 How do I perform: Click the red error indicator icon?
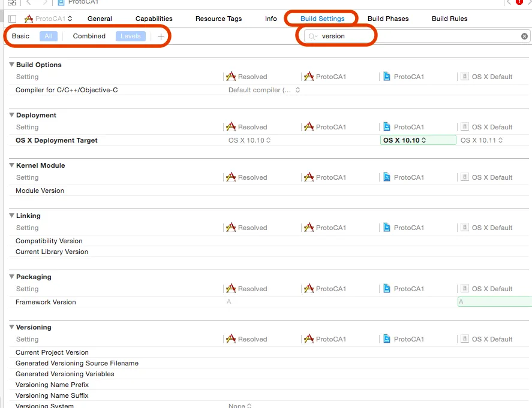point(519,2)
